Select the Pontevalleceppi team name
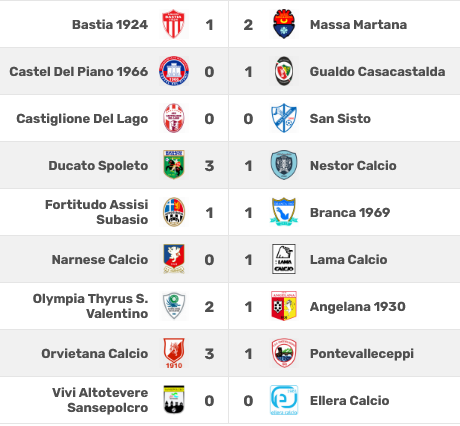 (362, 353)
